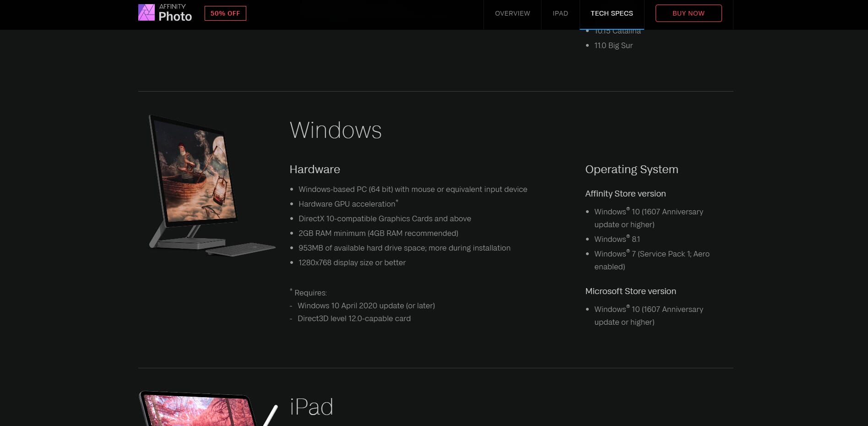Click the Microsoft Store version heading
The image size is (868, 426).
[x=630, y=291]
